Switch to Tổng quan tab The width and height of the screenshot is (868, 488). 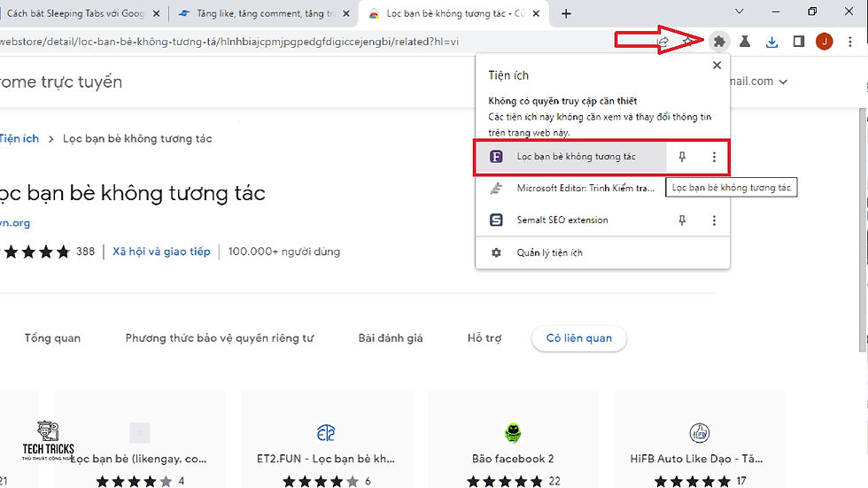pos(52,338)
